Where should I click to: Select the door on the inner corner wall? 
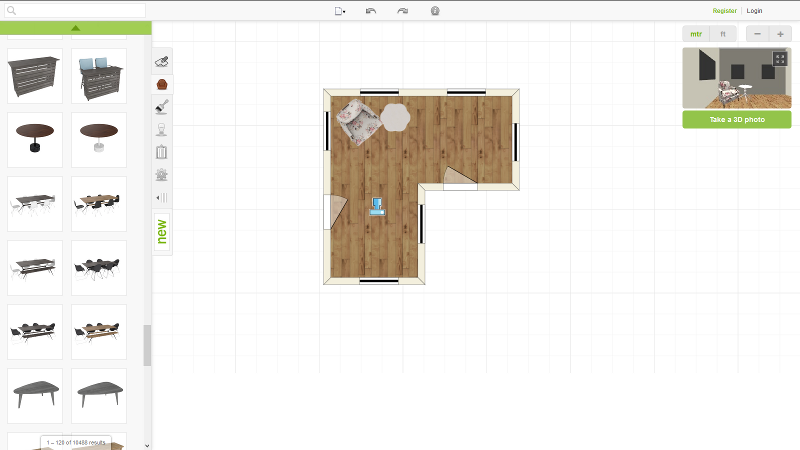click(x=460, y=178)
